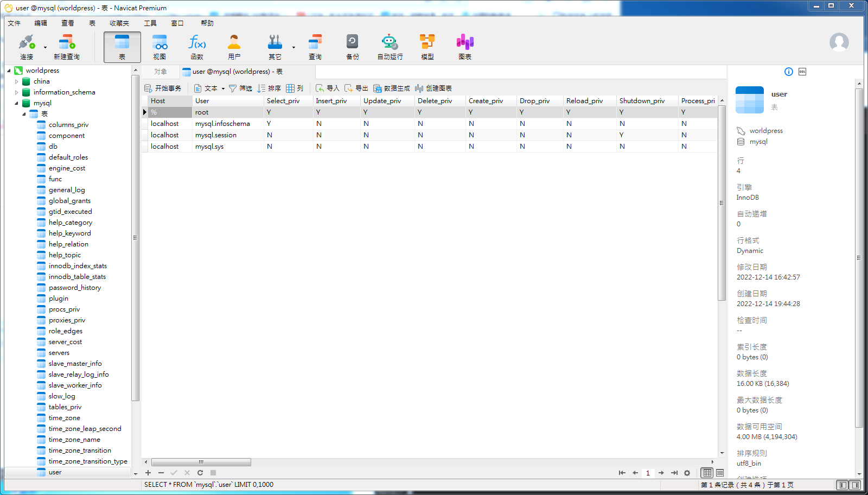Open the Query (查询) toolbar icon
This screenshot has height=495, width=868.
(315, 47)
